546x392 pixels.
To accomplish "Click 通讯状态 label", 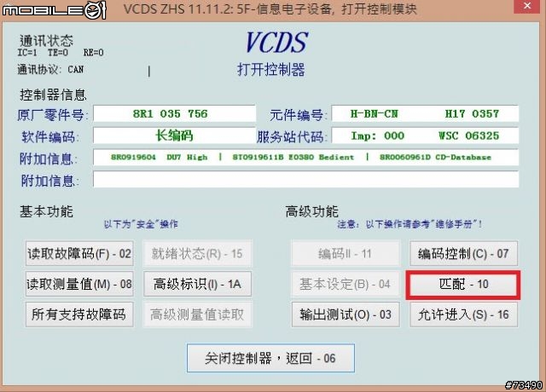I will click(x=46, y=41).
